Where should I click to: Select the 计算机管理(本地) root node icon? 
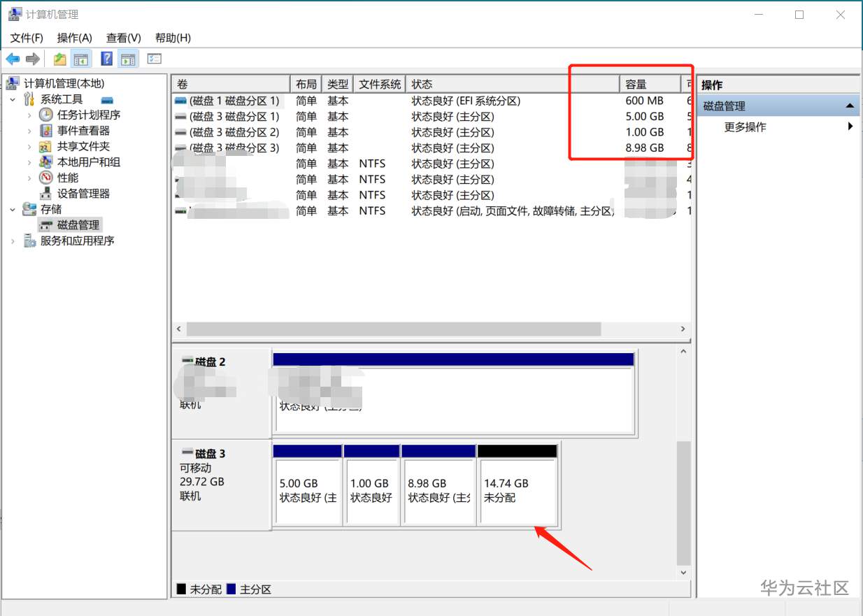point(13,83)
